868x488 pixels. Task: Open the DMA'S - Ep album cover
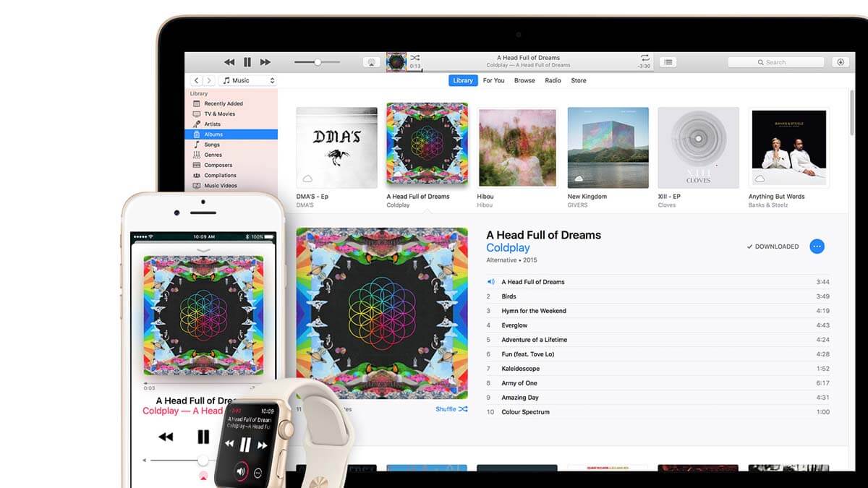pos(337,147)
